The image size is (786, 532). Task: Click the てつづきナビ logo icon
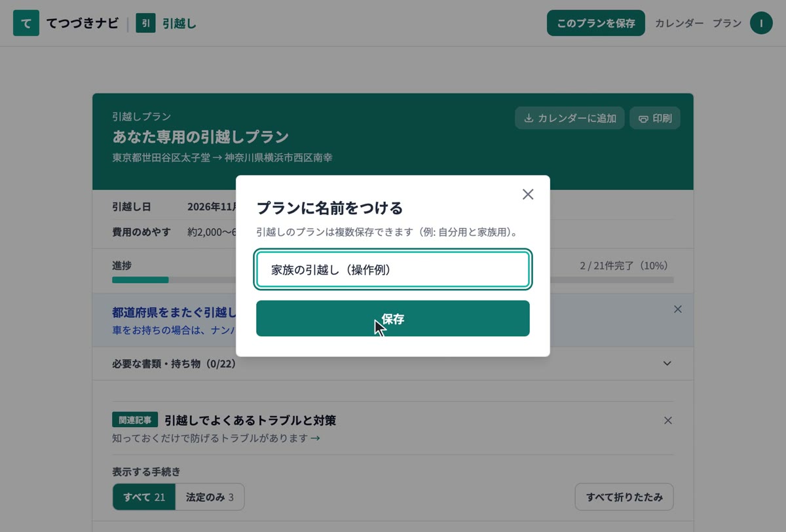click(26, 24)
